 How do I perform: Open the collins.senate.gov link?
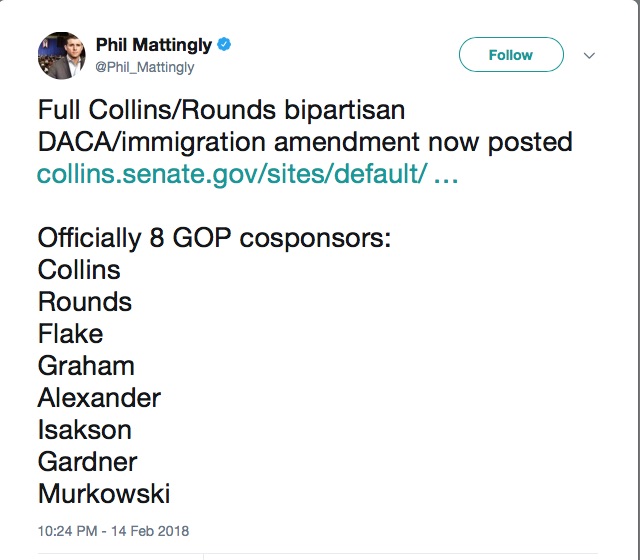(233, 173)
